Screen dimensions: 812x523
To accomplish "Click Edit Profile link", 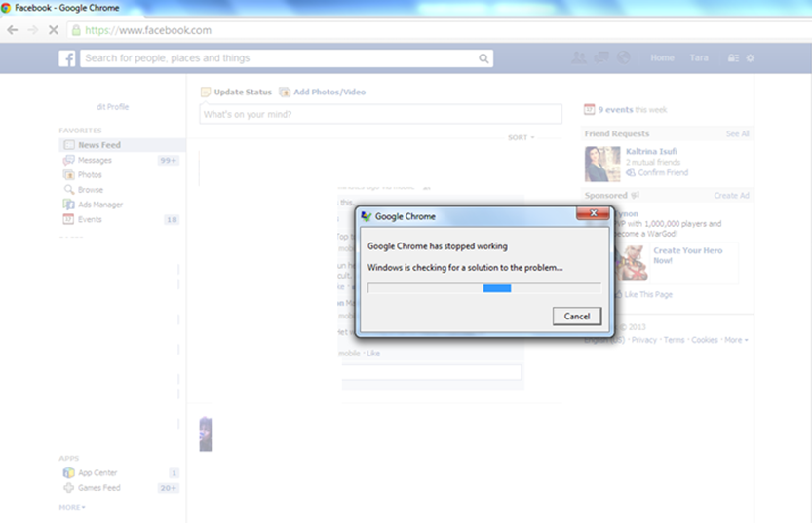I will point(112,106).
